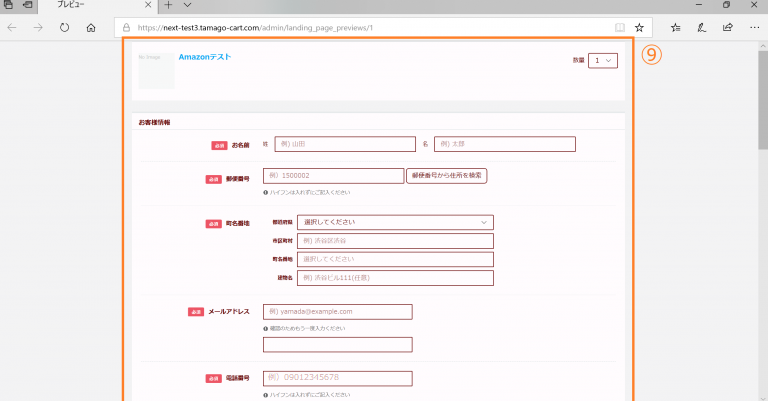
Task: Open a new tab with plus button
Action: point(168,6)
